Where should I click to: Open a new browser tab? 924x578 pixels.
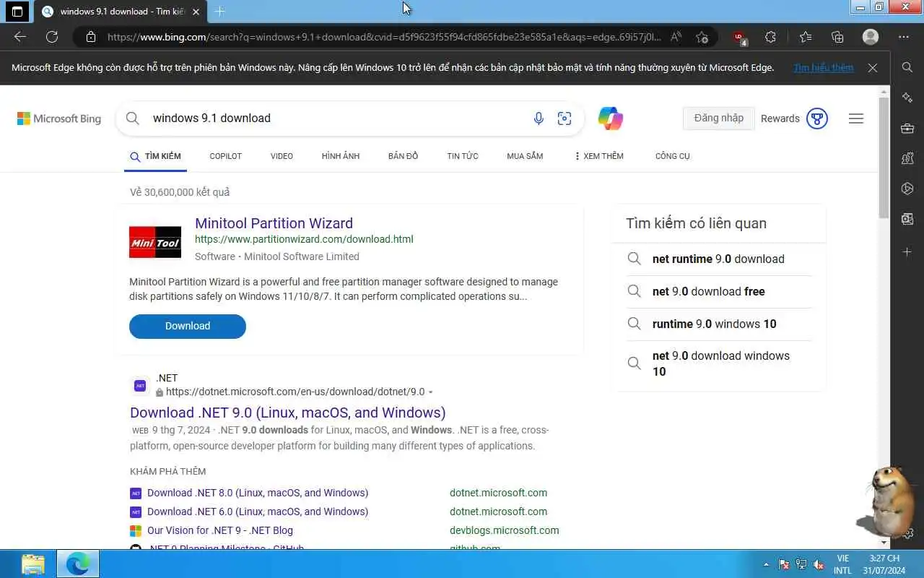tap(220, 12)
